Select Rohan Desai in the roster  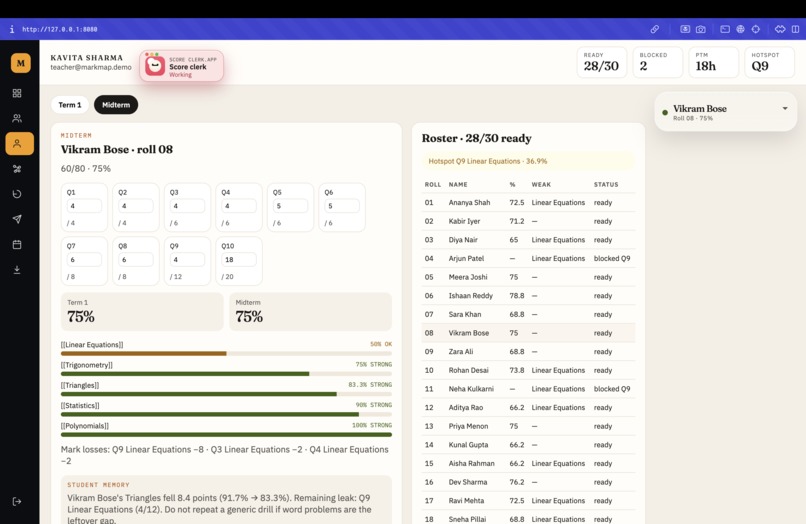[528, 370]
